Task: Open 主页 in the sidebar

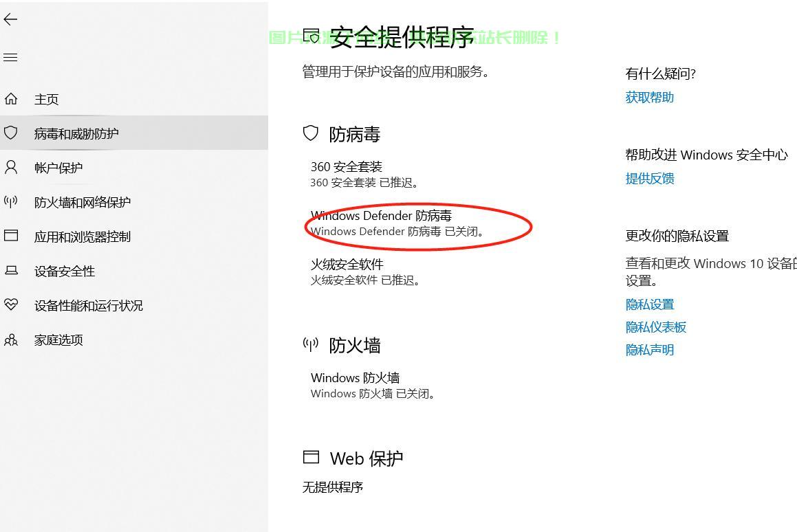Action: 46,99
